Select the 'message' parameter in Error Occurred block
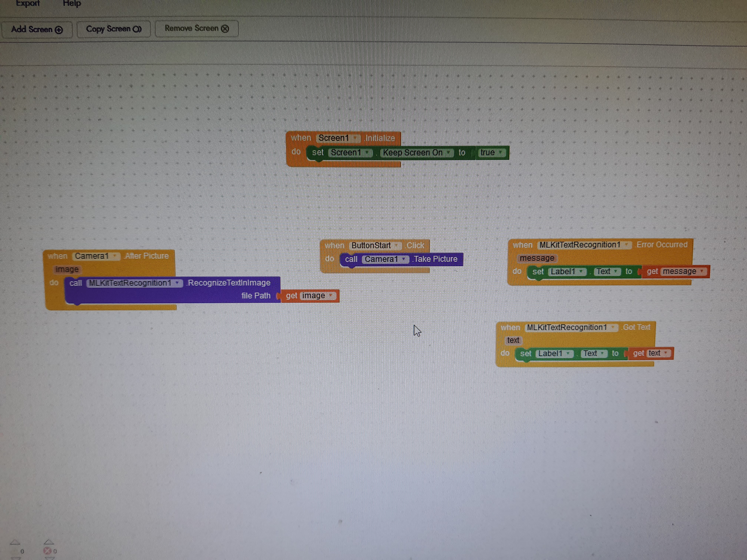The width and height of the screenshot is (747, 560). point(537,258)
